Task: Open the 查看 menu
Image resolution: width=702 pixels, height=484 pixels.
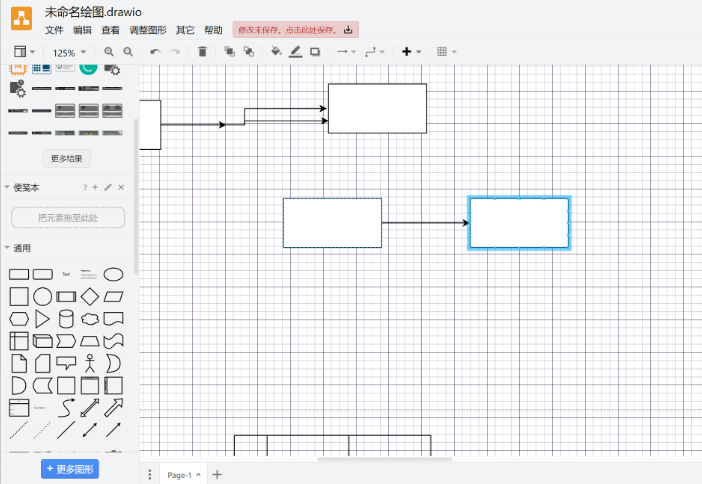Action: click(111, 30)
